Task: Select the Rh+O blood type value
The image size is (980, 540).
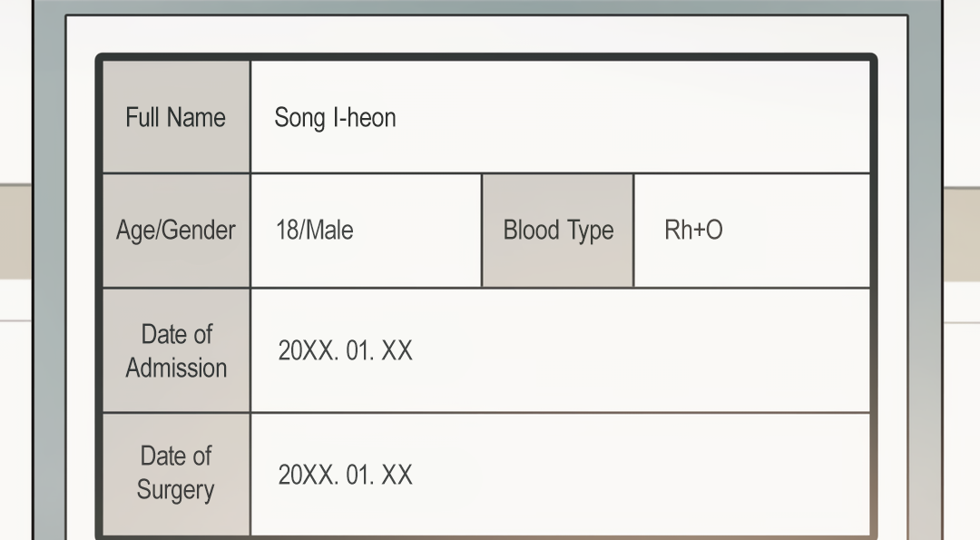Action: [x=693, y=231]
